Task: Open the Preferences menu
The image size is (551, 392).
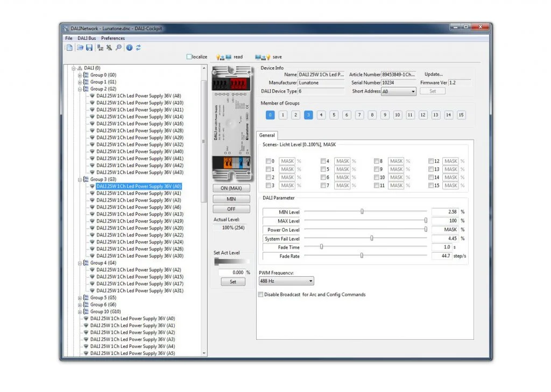Action: 113,38
